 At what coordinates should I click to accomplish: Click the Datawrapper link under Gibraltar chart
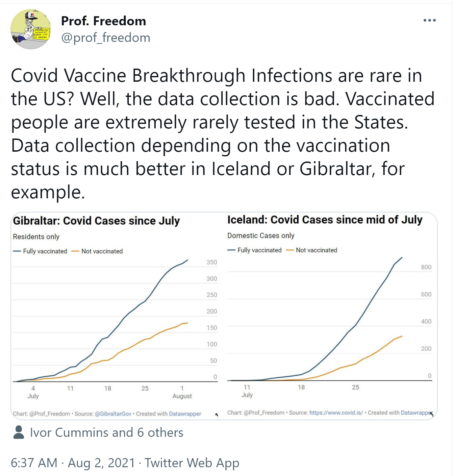click(x=185, y=414)
